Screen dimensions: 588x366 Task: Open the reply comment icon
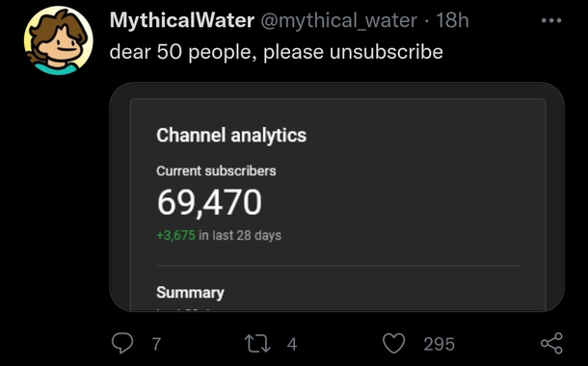point(122,343)
